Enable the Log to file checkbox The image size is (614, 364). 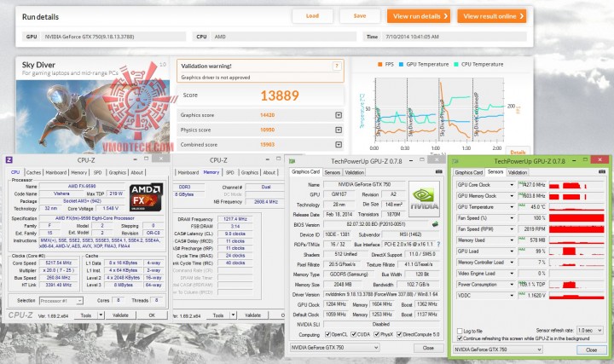tap(460, 331)
